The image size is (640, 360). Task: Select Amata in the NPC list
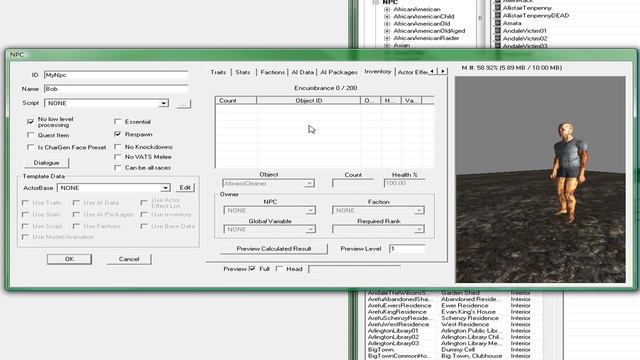click(x=512, y=23)
